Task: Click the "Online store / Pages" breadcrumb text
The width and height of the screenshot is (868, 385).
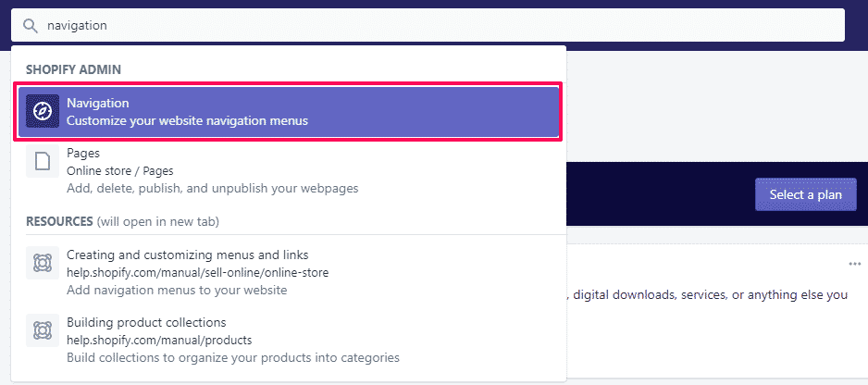Action: pyautogui.click(x=119, y=171)
